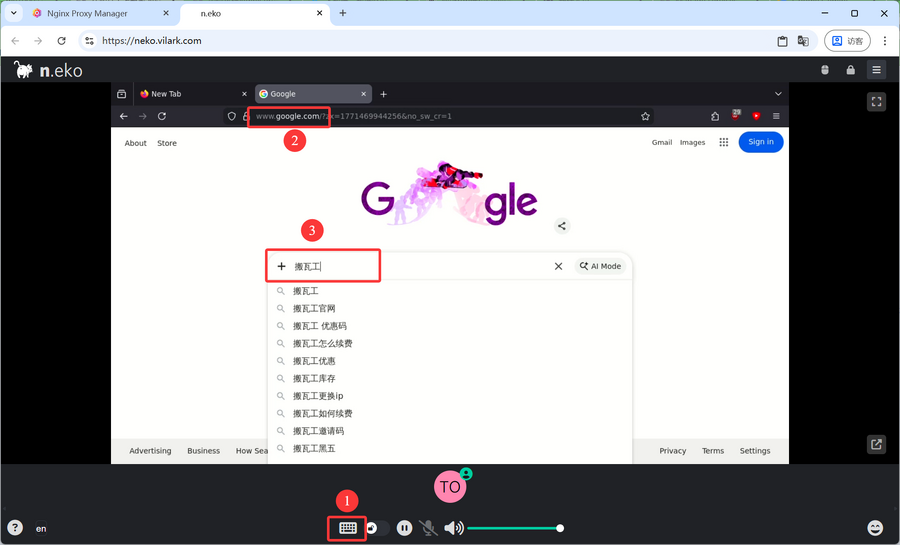Image resolution: width=900 pixels, height=545 pixels.
Task: Click the n.eko help question mark icon
Action: coord(15,528)
